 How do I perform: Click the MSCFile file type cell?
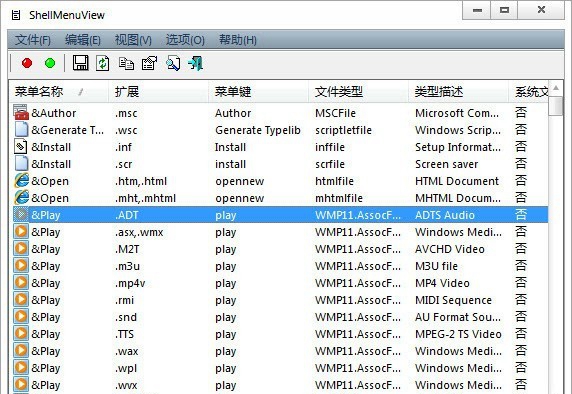point(335,113)
